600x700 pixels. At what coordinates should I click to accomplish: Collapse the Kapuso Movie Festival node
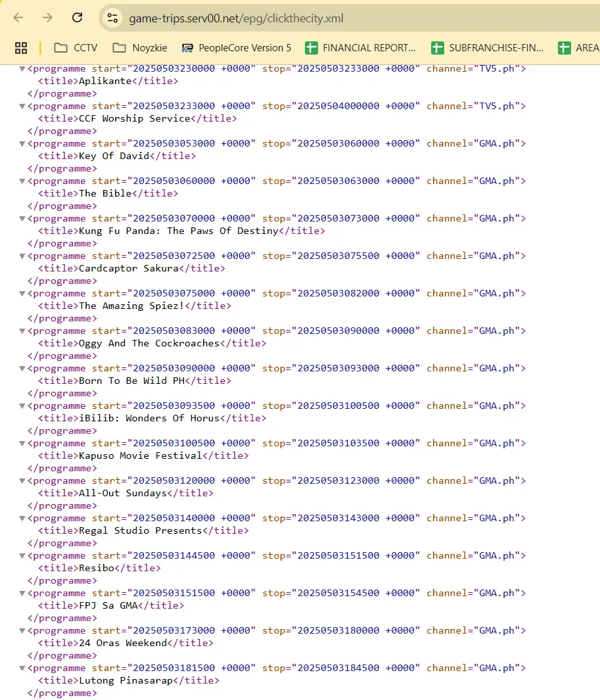pos(22,444)
